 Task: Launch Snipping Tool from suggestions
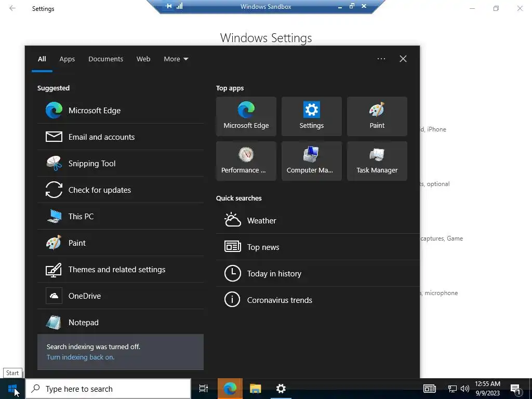pyautogui.click(x=121, y=163)
